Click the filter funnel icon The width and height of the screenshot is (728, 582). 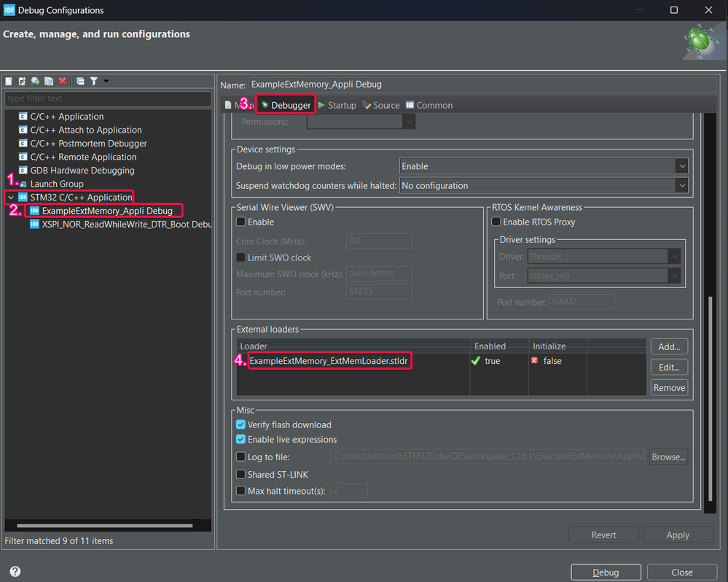click(94, 81)
